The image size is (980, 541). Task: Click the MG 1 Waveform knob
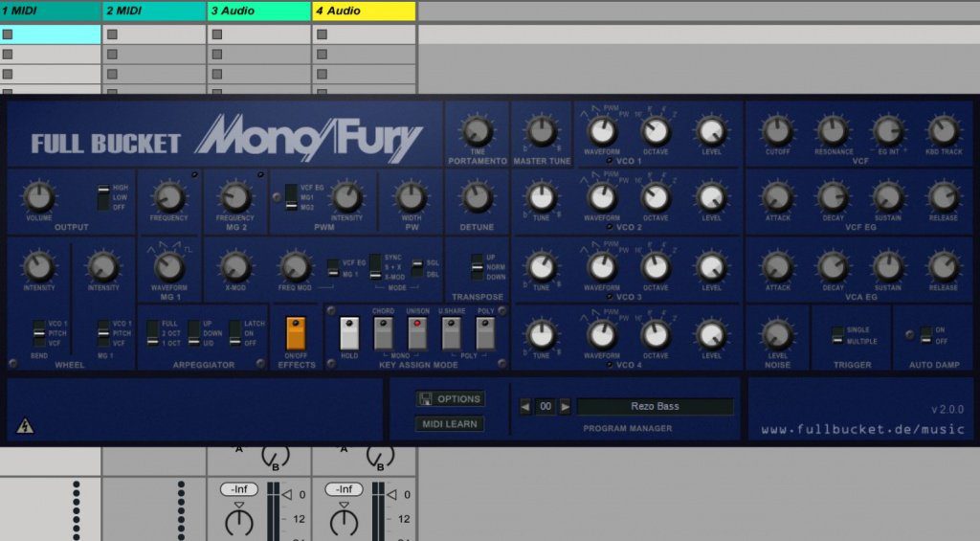coord(168,267)
